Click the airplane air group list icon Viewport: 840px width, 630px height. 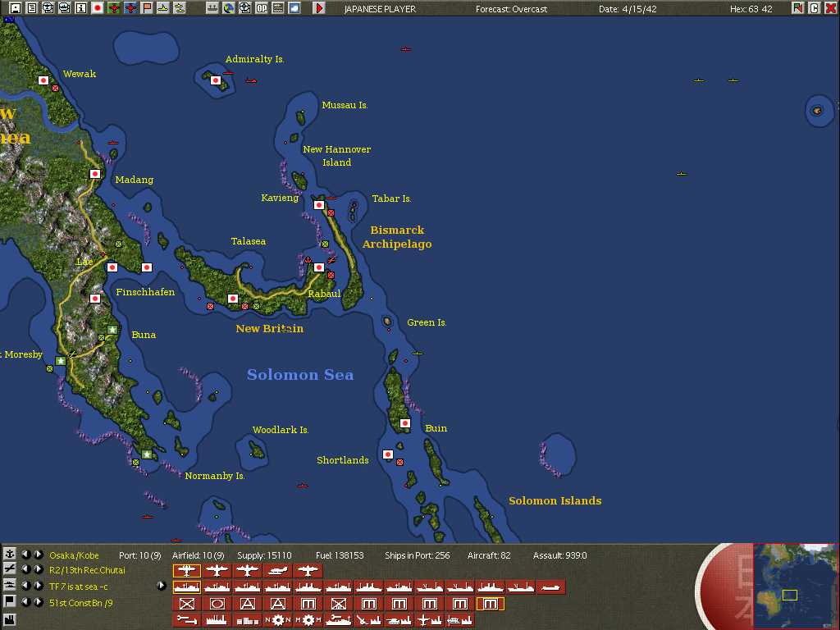coord(10,569)
